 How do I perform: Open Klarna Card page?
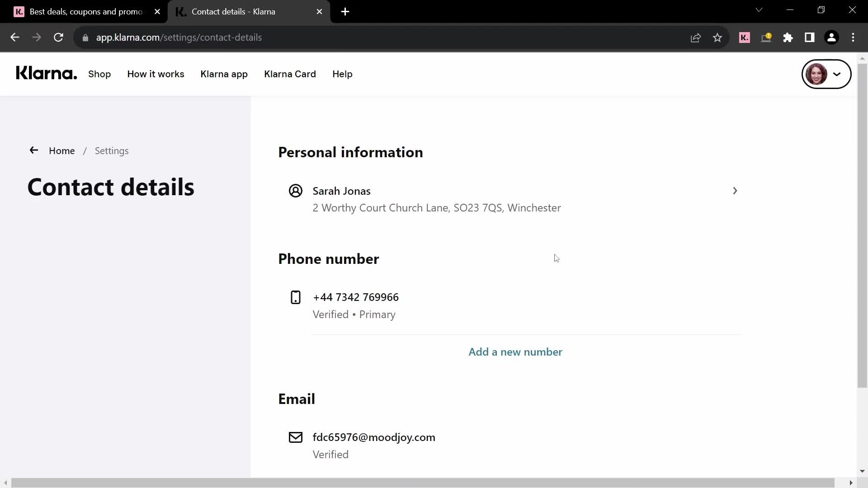290,74
